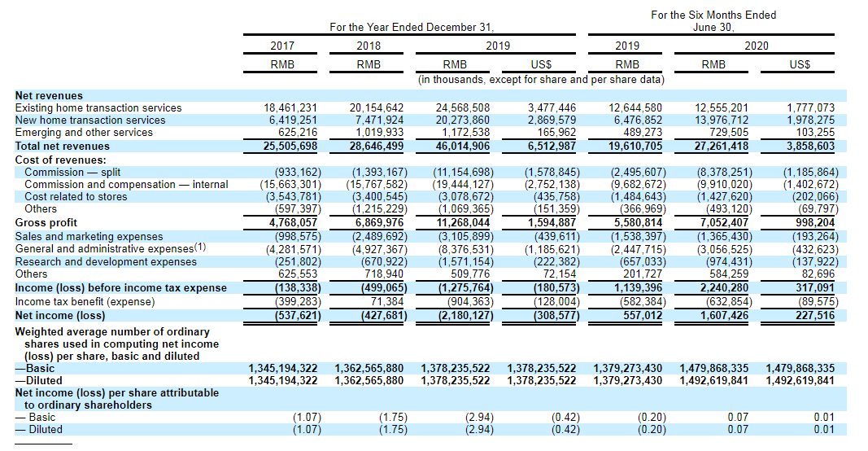Click 'Weighted average number of ordinary' heading
This screenshot has width=868, height=451.
pos(112,332)
